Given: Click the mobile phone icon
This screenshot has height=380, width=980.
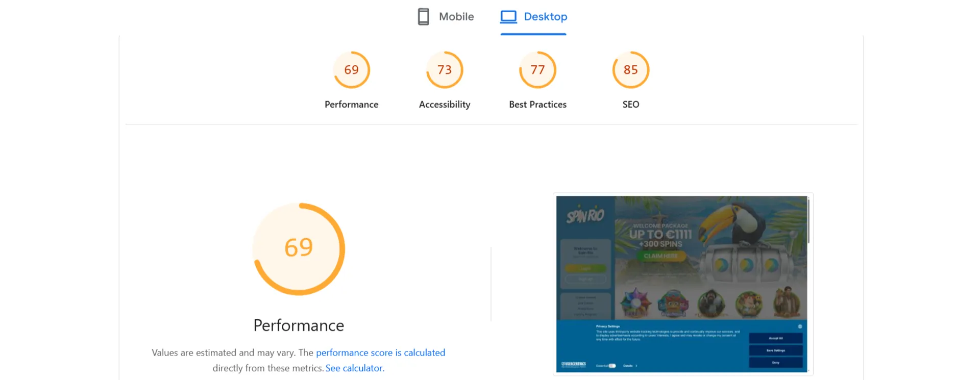Looking at the screenshot, I should pos(424,17).
